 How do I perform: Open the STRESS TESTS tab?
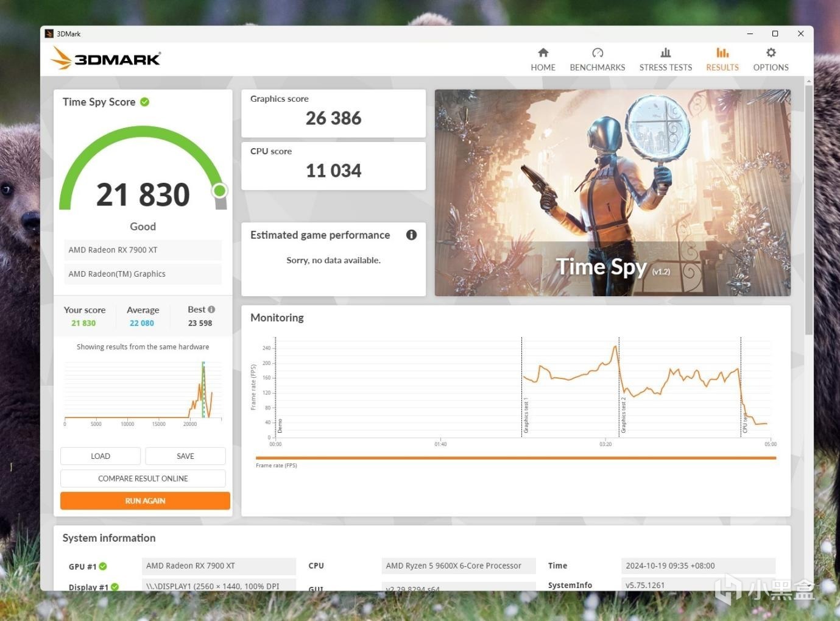click(x=665, y=60)
